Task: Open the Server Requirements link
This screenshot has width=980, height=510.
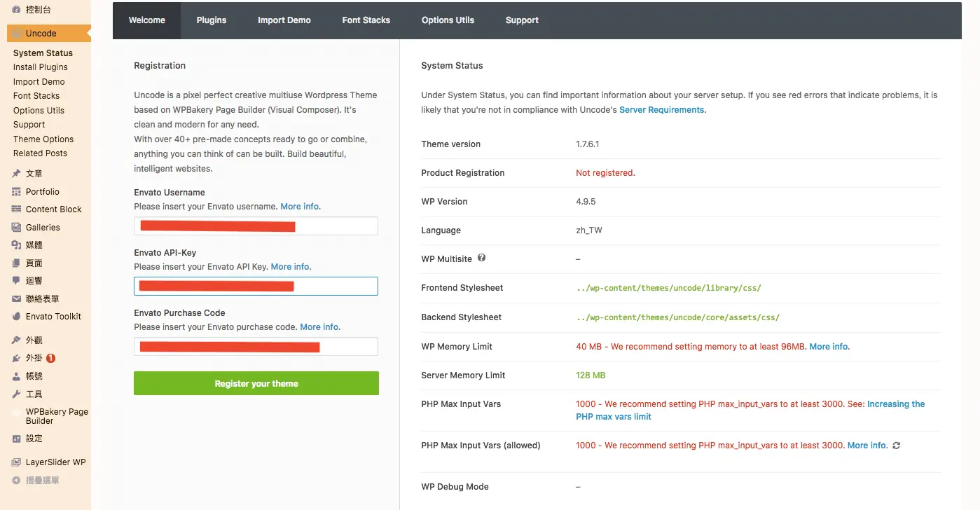Action: (662, 110)
